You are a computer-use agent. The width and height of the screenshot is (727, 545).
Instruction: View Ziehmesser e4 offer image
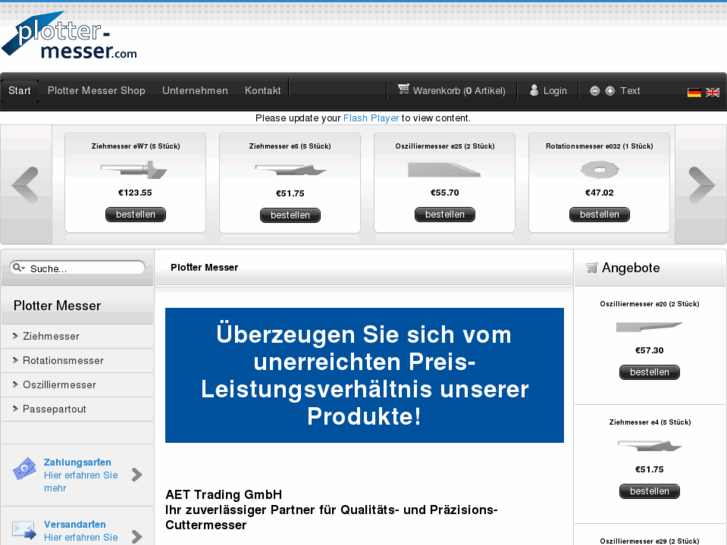tap(650, 446)
